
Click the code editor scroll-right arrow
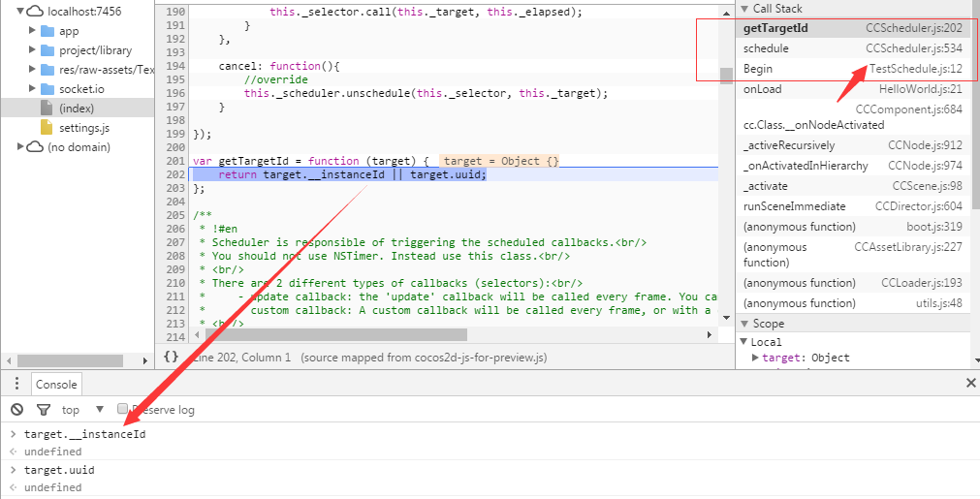click(710, 334)
